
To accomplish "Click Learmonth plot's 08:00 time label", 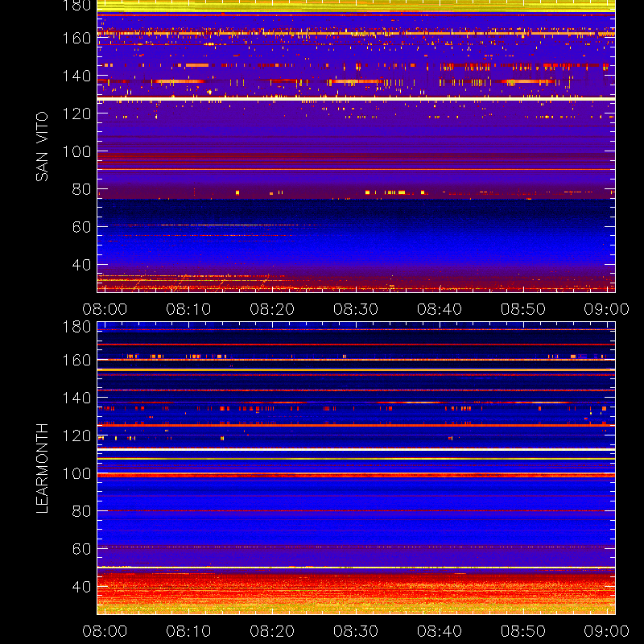I will point(105,631).
